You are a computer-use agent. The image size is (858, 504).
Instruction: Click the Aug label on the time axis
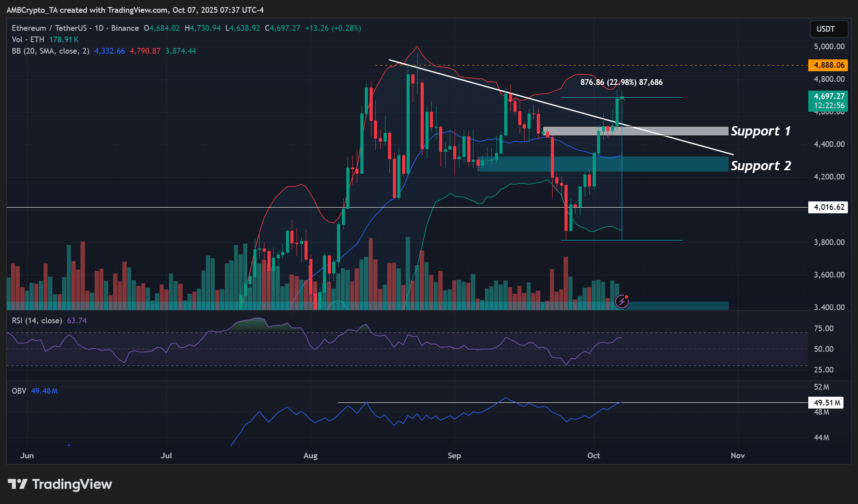pyautogui.click(x=310, y=456)
